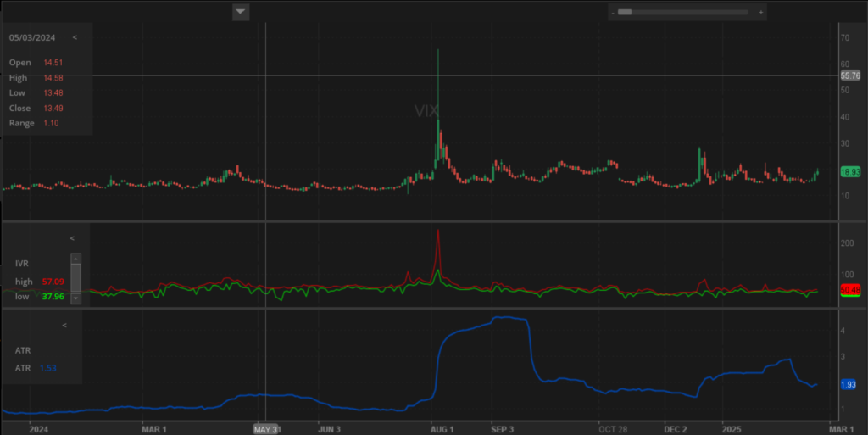Open the dropdown arrow above the chart
The height and width of the screenshot is (435, 868).
coord(241,11)
